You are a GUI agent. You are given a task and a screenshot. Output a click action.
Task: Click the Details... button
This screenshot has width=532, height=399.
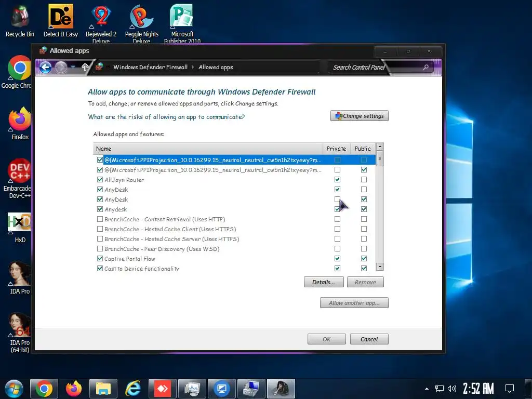click(x=324, y=282)
